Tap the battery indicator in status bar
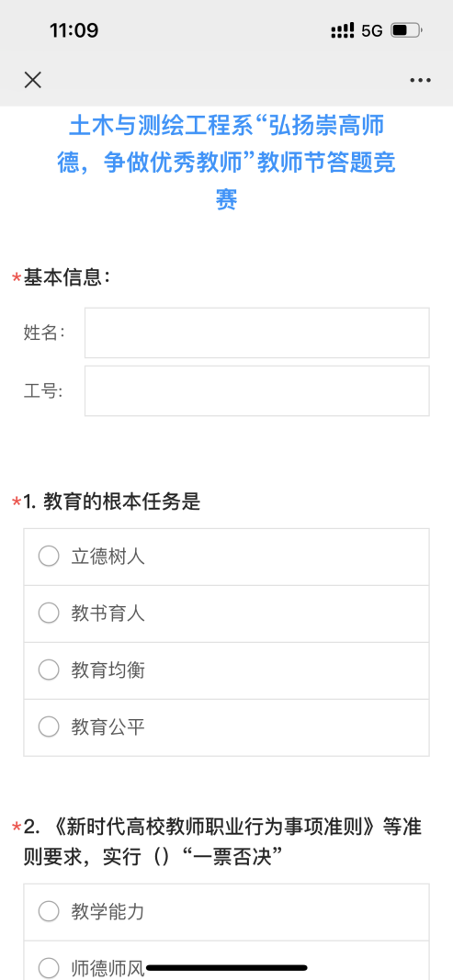The height and width of the screenshot is (980, 453). pos(406,30)
